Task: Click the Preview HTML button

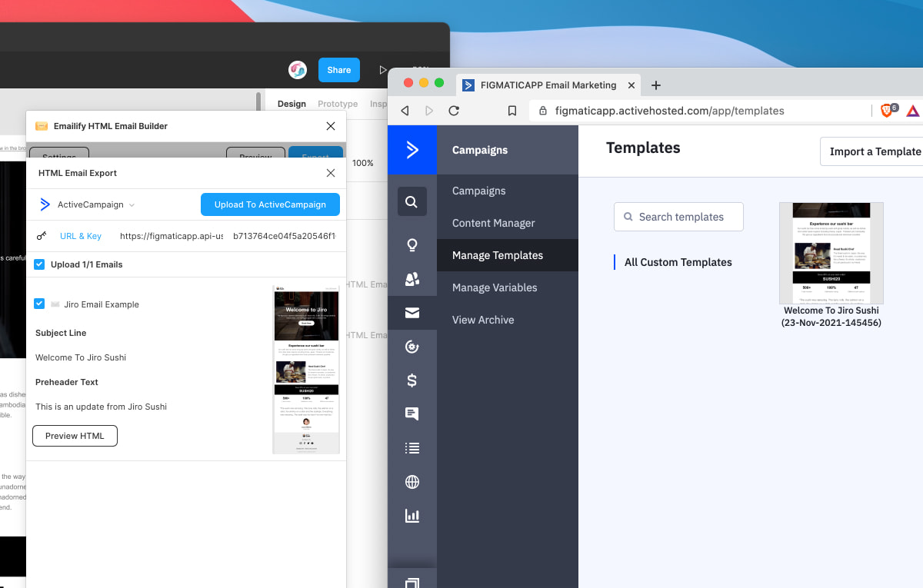Action: coord(75,436)
